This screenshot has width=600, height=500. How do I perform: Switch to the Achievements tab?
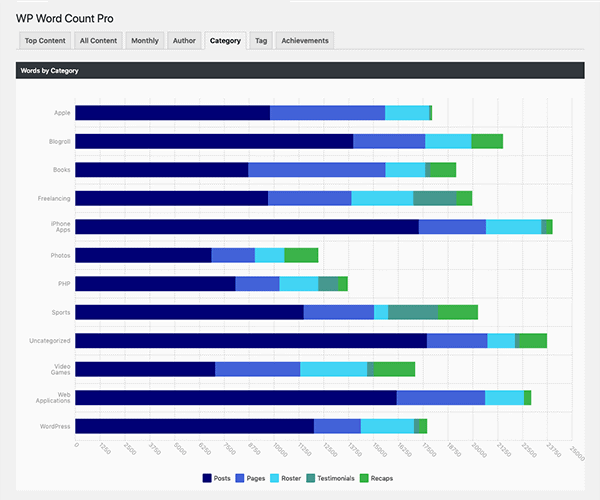(305, 41)
